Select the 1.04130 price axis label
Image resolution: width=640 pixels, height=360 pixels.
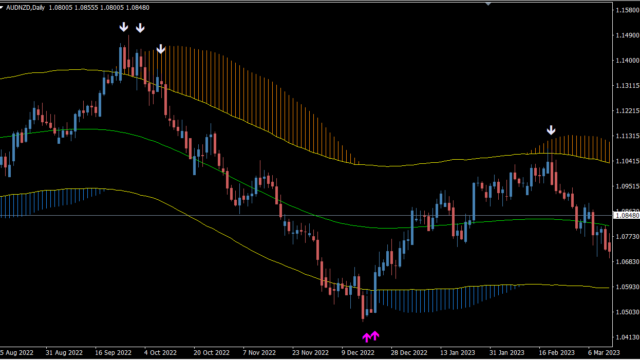pos(627,337)
